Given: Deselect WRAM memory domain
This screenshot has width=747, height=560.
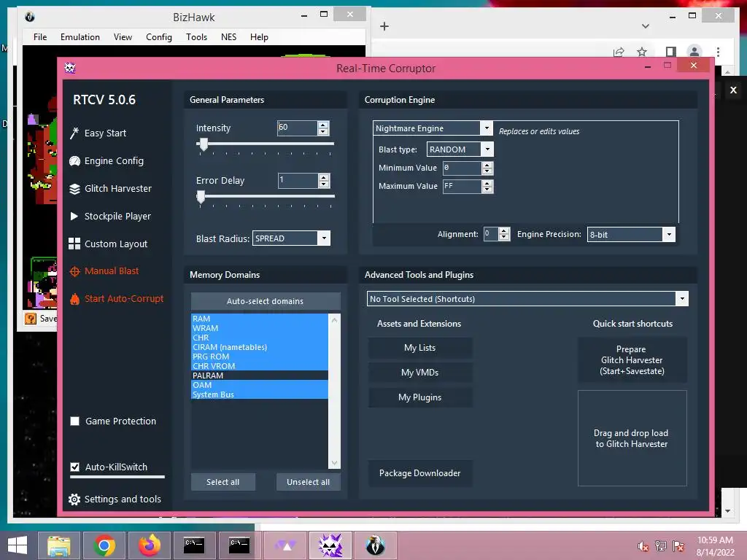Looking at the screenshot, I should (260, 328).
